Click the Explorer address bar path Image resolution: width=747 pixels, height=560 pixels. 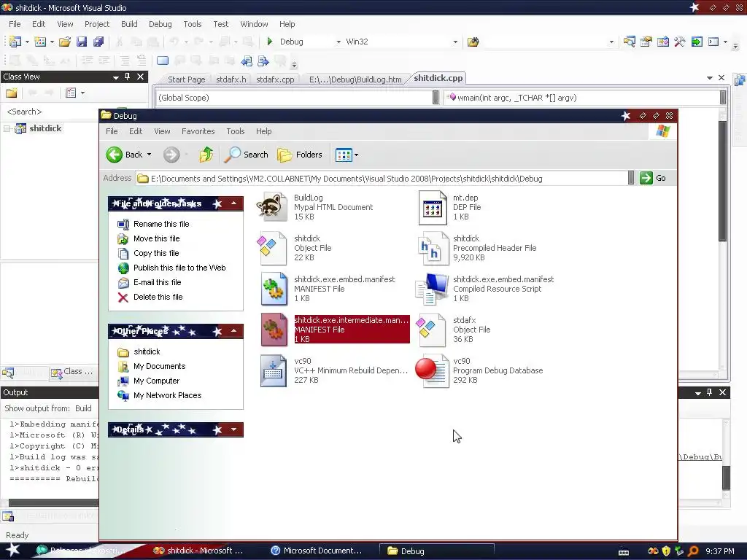381,179
